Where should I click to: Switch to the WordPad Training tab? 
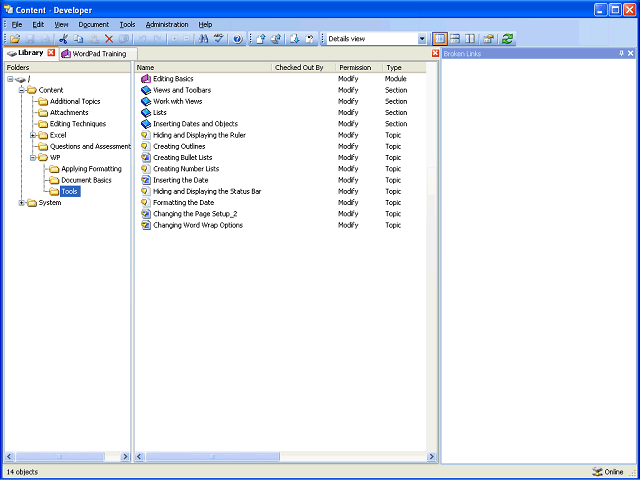click(99, 54)
